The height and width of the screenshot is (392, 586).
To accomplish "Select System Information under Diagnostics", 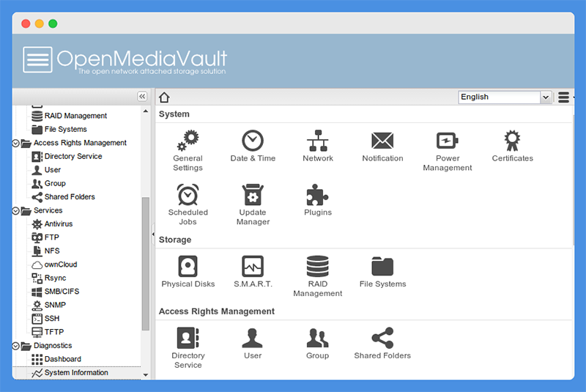I will (x=70, y=373).
